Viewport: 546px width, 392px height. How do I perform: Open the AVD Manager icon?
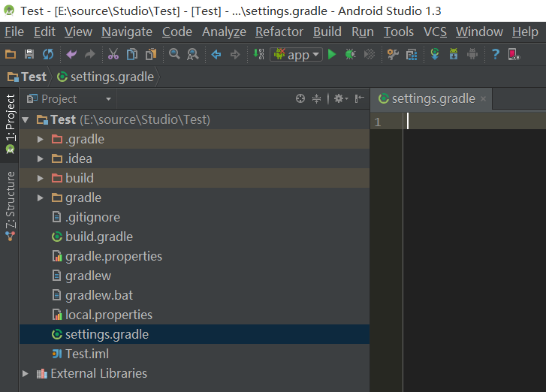tap(454, 54)
